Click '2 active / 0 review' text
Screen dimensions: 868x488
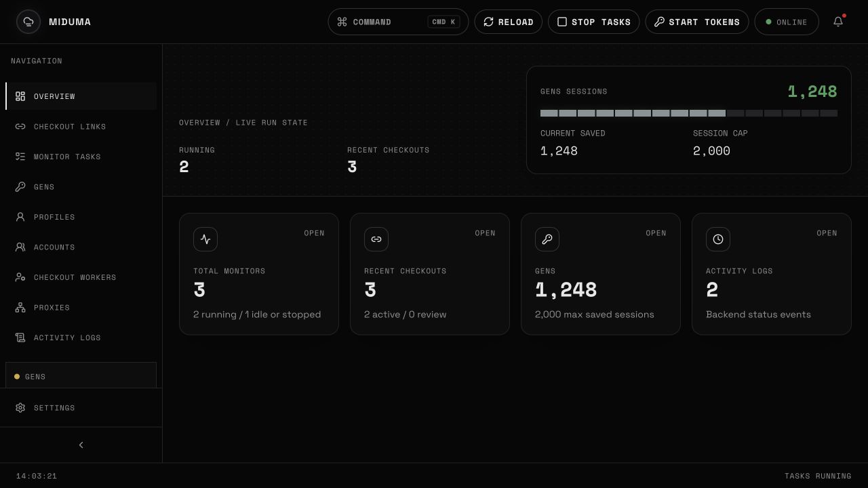tap(406, 314)
